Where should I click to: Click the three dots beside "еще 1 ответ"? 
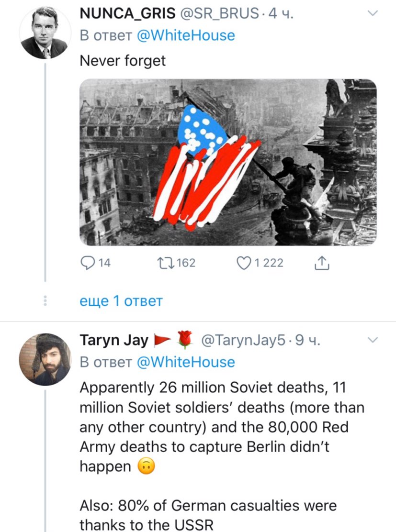click(x=45, y=301)
